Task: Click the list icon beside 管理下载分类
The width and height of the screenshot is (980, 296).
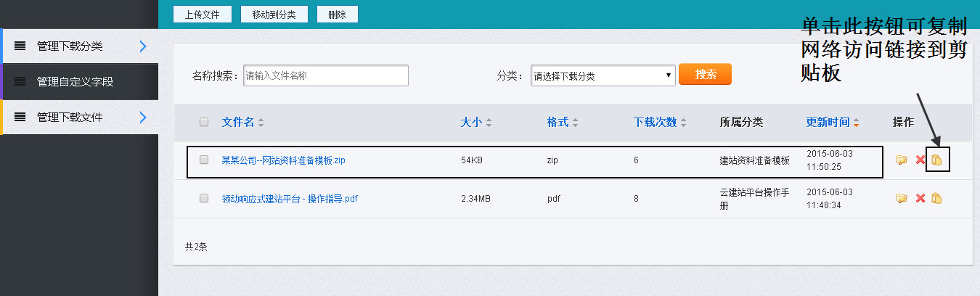Action: pos(20,46)
